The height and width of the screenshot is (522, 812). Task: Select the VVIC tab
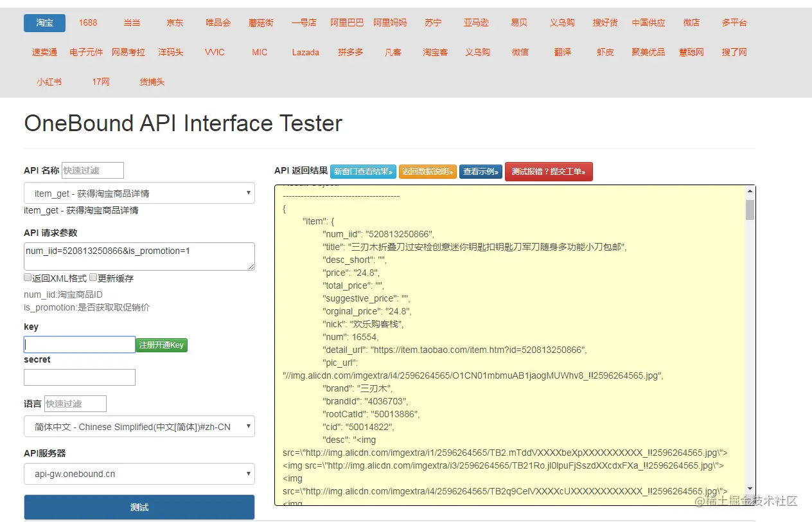click(x=215, y=52)
